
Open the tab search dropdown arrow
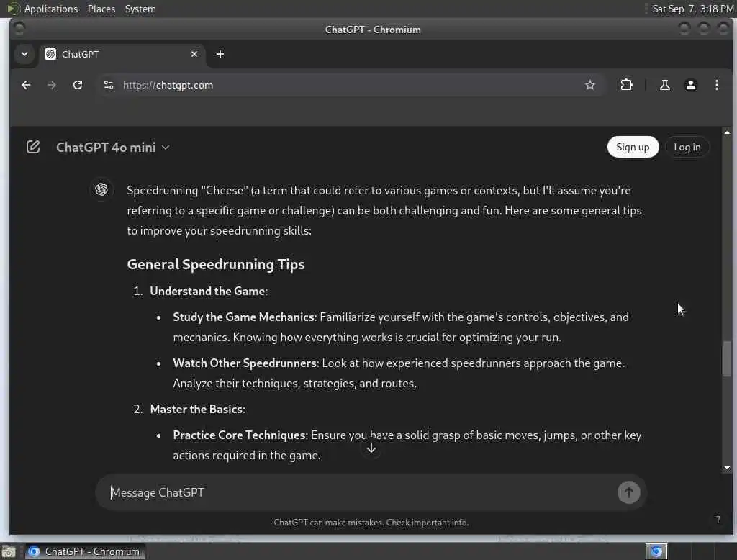24,54
